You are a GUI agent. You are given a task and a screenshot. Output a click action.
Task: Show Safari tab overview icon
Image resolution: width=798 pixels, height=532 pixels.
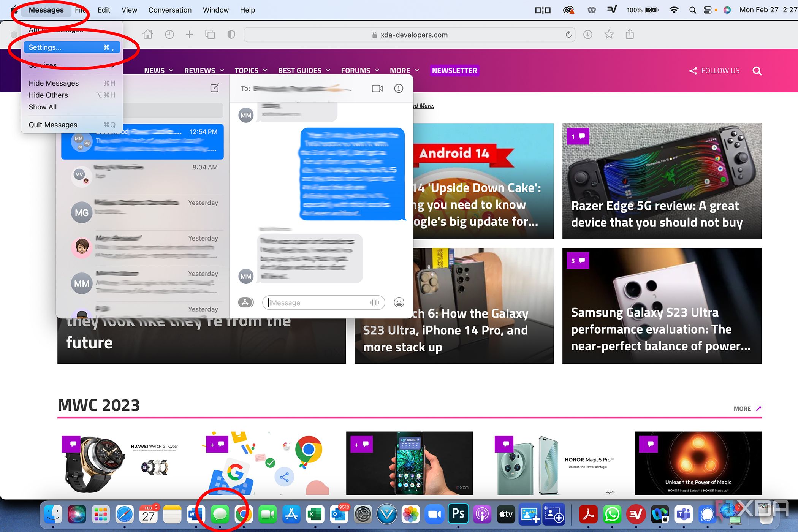click(210, 35)
